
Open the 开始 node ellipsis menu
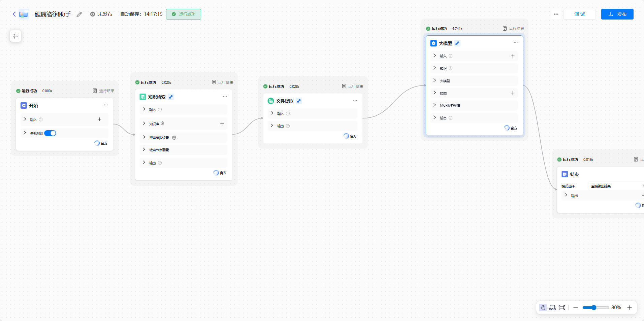click(106, 105)
